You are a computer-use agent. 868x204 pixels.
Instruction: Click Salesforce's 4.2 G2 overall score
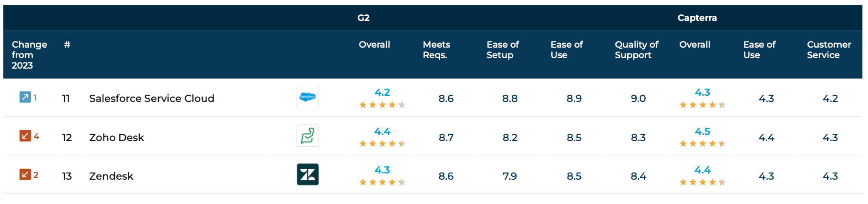tap(382, 92)
